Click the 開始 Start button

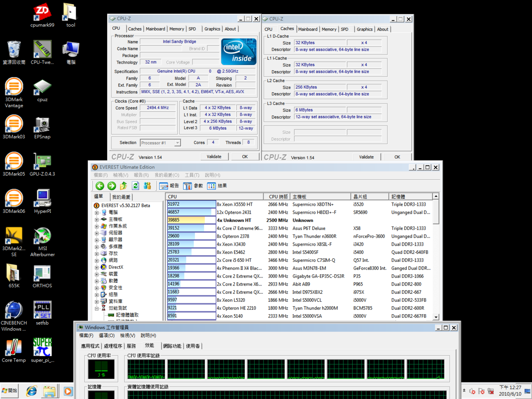10,391
